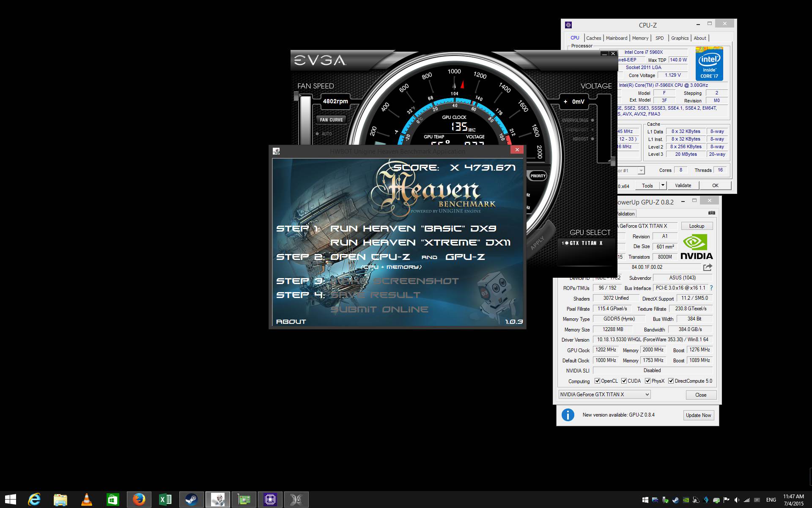812x508 pixels.
Task: Click the GPU-Z BIOS share arrow icon
Action: click(x=708, y=267)
